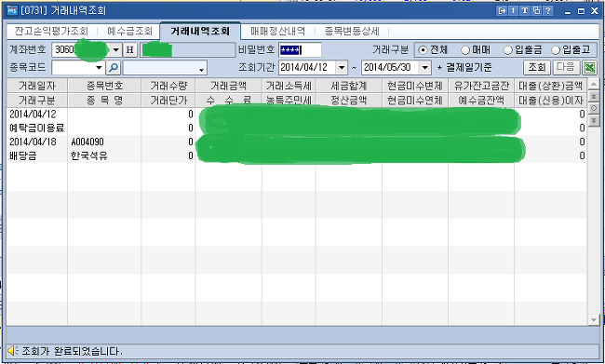Click the 유가잔고금잔 column header

[481, 86]
